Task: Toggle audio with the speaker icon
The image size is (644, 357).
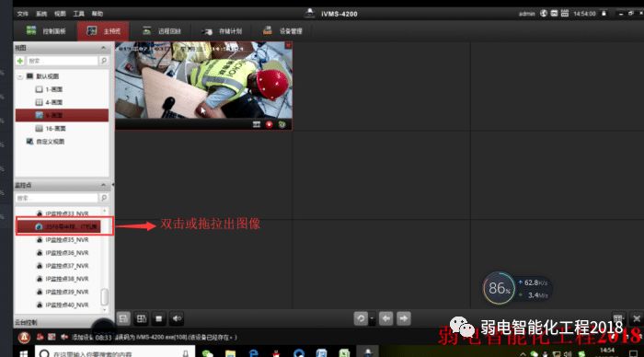Action: click(177, 318)
